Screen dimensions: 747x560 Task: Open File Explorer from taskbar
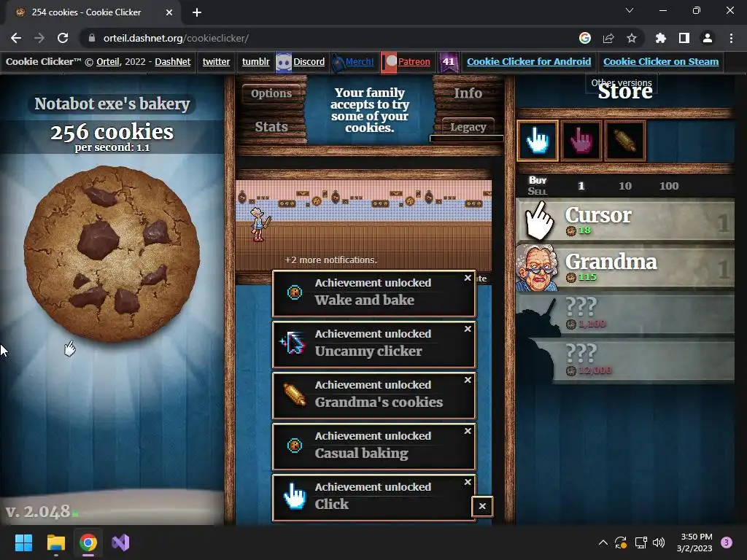click(x=55, y=542)
